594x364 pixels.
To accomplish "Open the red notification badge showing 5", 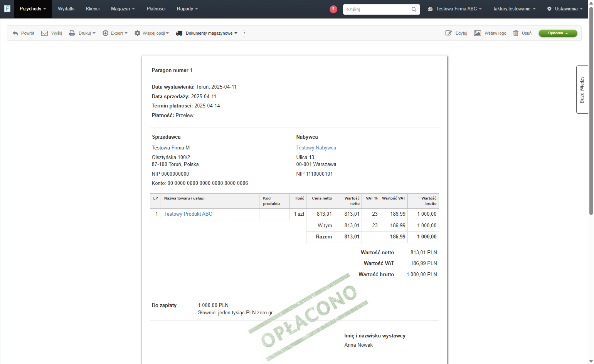I will 333,9.
